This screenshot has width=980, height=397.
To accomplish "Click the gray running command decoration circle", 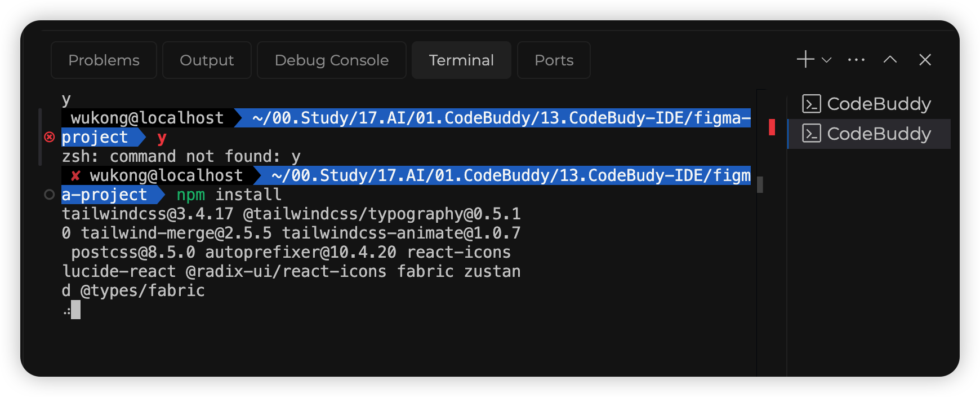I will (x=50, y=195).
